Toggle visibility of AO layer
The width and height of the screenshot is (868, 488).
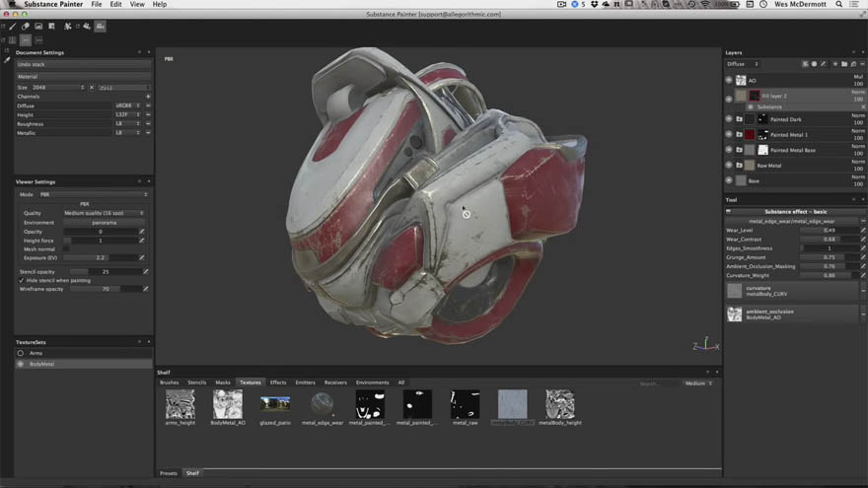click(x=729, y=80)
